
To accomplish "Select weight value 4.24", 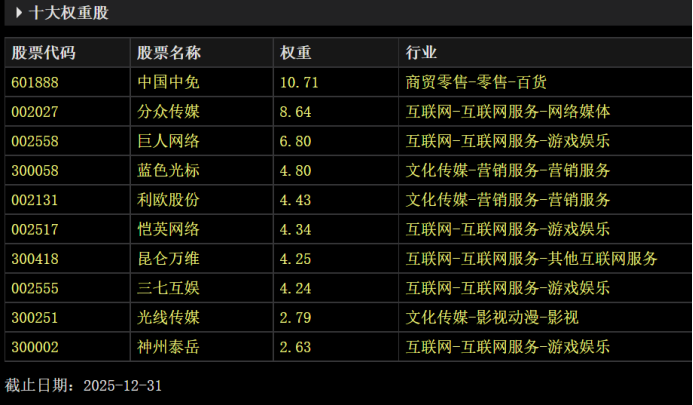I will [x=295, y=288].
